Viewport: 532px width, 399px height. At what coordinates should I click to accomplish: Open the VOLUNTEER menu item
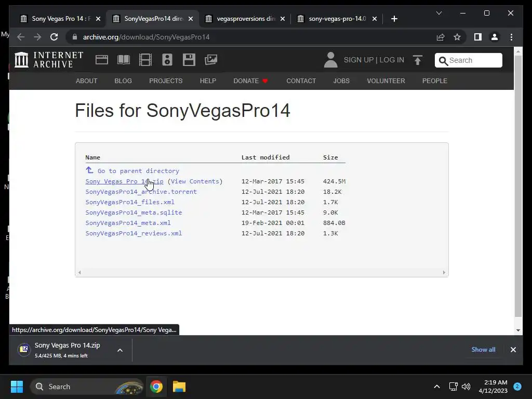click(x=386, y=81)
